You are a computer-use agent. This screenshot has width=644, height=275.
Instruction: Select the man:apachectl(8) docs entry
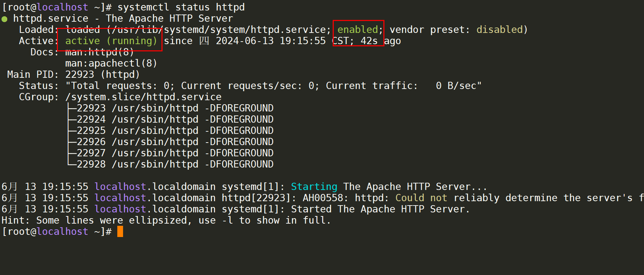[111, 63]
